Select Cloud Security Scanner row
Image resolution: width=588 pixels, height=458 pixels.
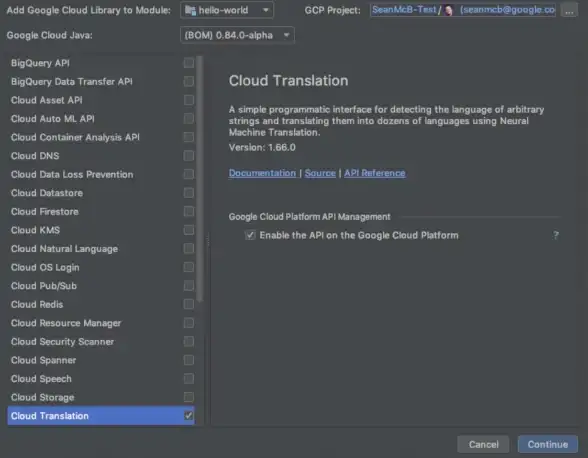coord(101,341)
